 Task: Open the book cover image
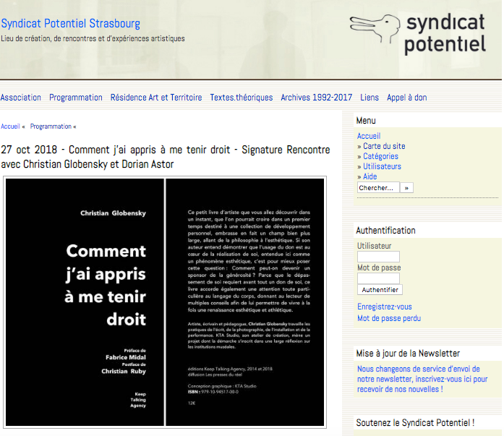click(x=165, y=302)
